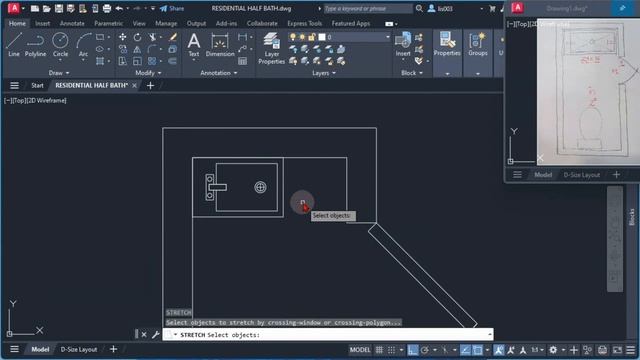Open the Insert ribbon tab

[x=42, y=23]
